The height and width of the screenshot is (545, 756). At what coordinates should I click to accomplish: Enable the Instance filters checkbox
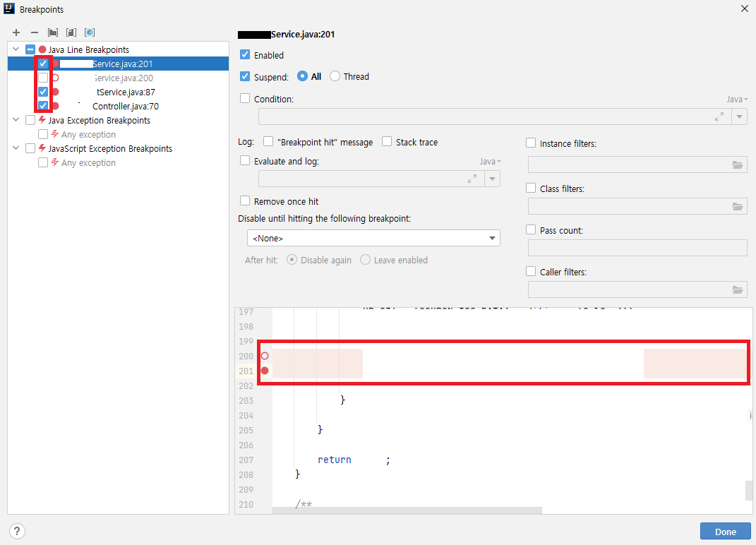point(531,143)
